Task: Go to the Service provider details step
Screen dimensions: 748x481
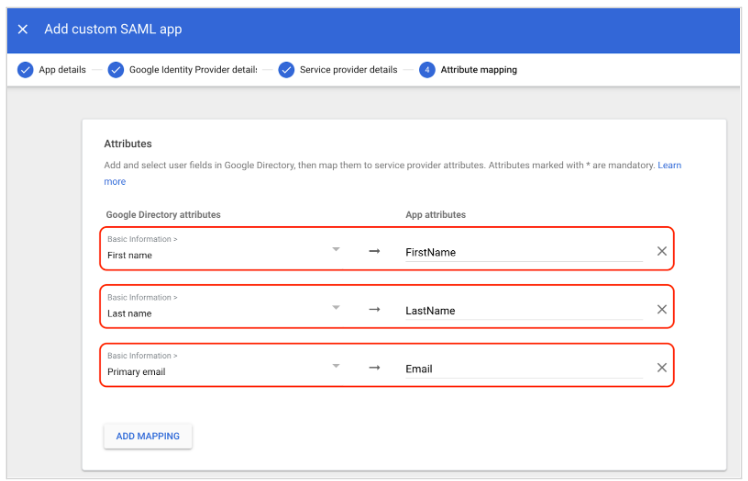Action: click(348, 70)
